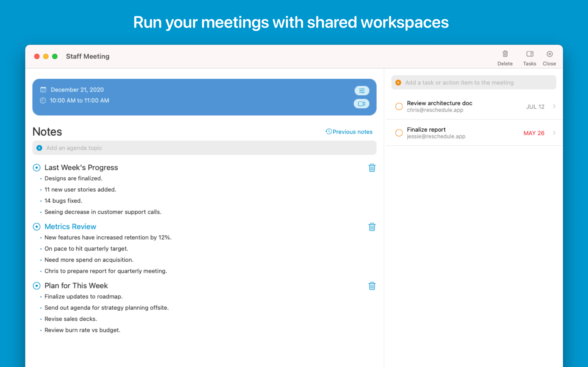588x367 pixels.
Task: Mark Review architecture doc task complete
Action: click(399, 106)
